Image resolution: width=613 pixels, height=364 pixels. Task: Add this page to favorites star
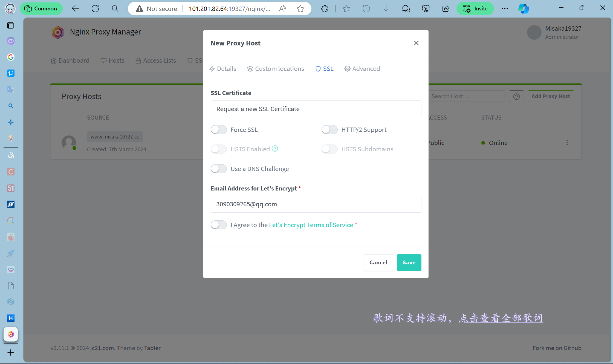point(300,9)
